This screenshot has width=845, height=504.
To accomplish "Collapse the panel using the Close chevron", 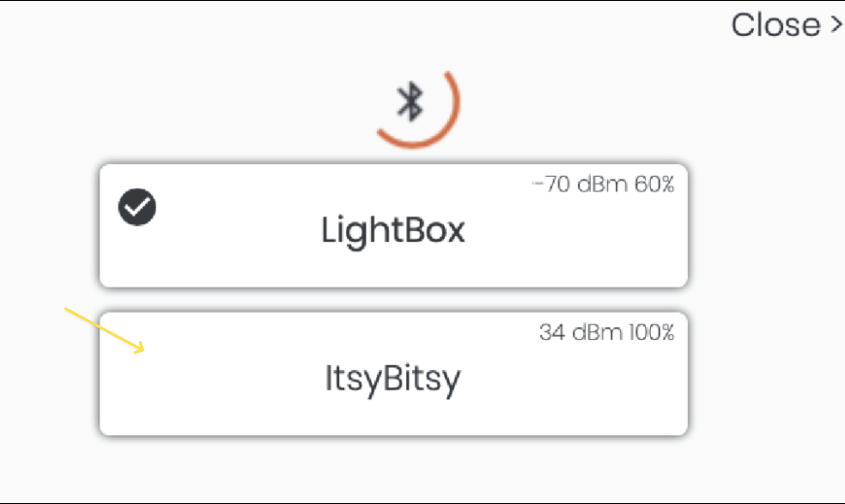I will point(836,24).
